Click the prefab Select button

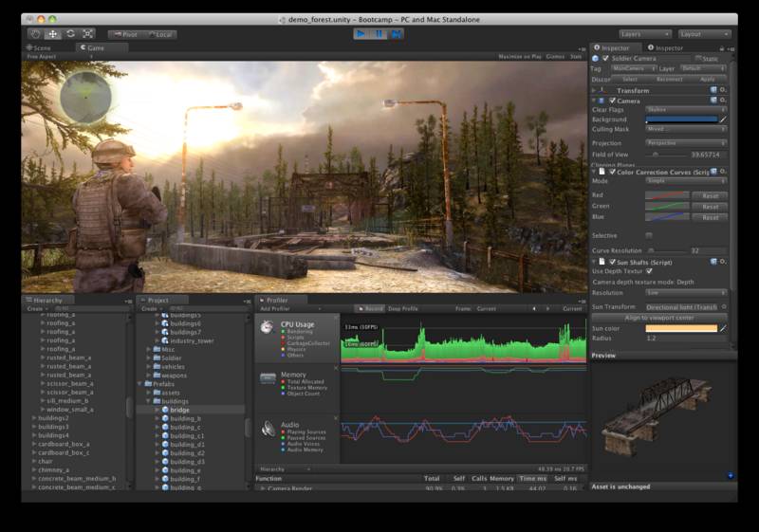coord(630,80)
